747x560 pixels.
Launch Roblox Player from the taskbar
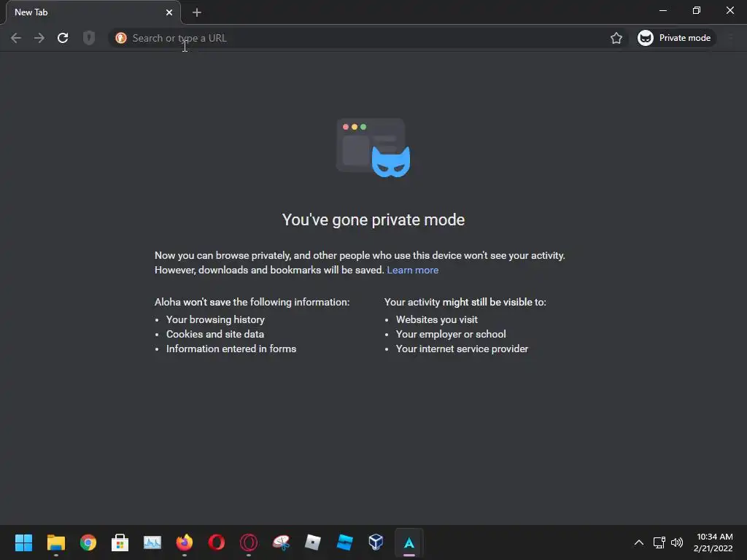[312, 542]
